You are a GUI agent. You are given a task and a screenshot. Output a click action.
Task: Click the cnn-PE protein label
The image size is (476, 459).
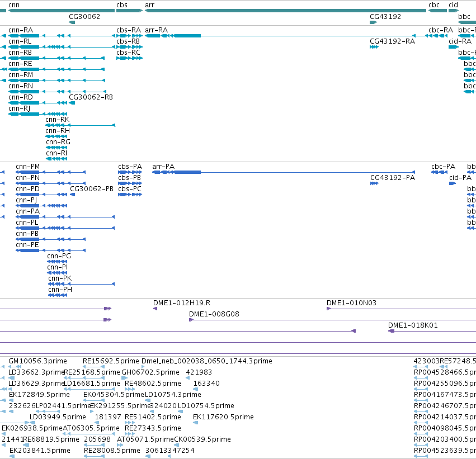click(x=27, y=245)
